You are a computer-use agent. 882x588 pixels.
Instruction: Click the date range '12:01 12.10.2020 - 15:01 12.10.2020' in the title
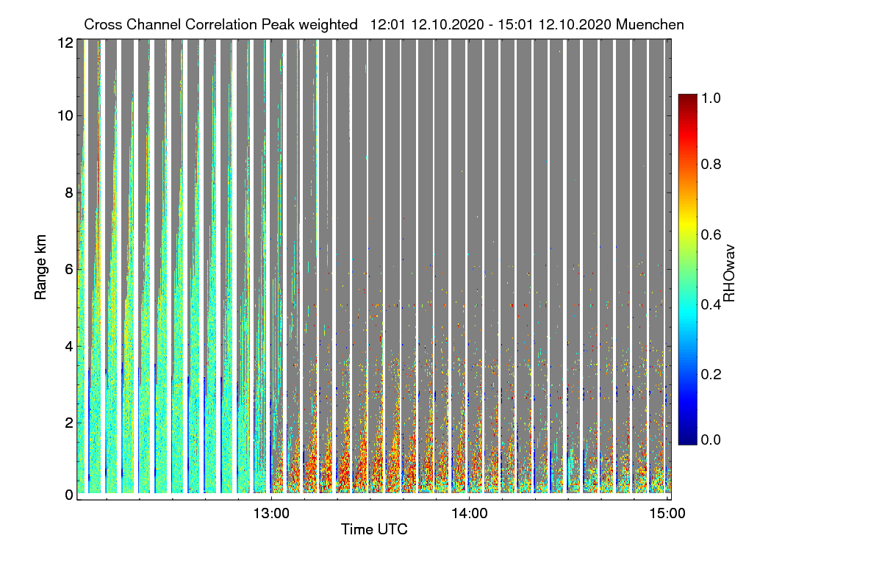coord(491,24)
